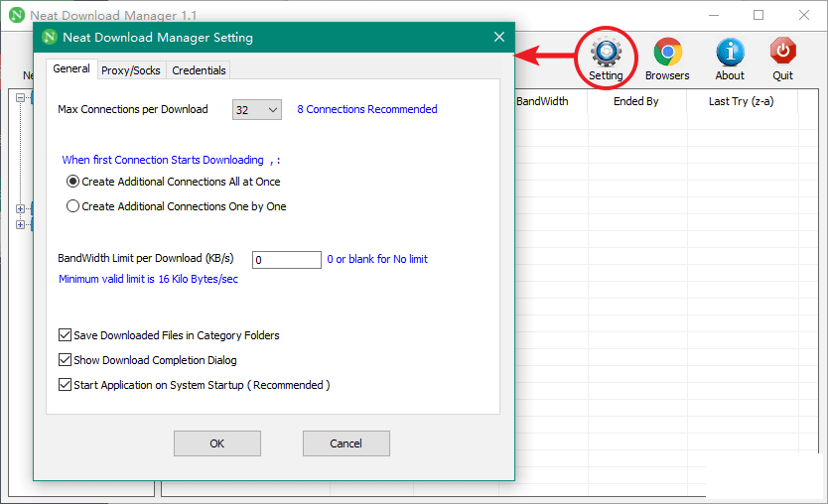Click Neat Download Manager logo in main title bar
828x504 pixels.
click(x=17, y=15)
